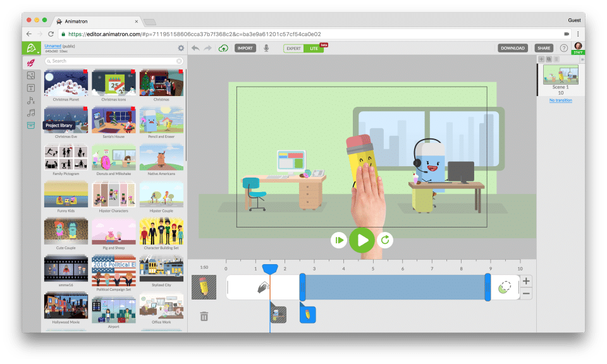Select the Cute Couple set
The height and width of the screenshot is (364, 607).
(66, 234)
